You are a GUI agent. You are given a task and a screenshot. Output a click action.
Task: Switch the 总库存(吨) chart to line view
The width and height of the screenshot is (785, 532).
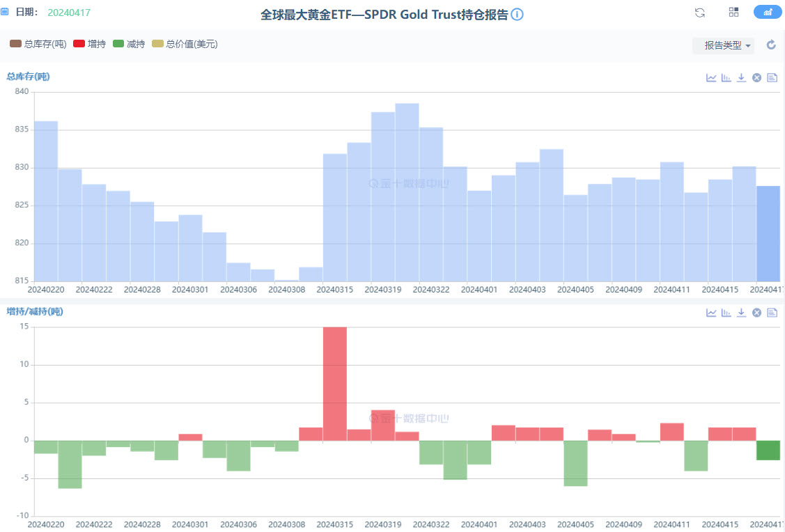coord(711,77)
